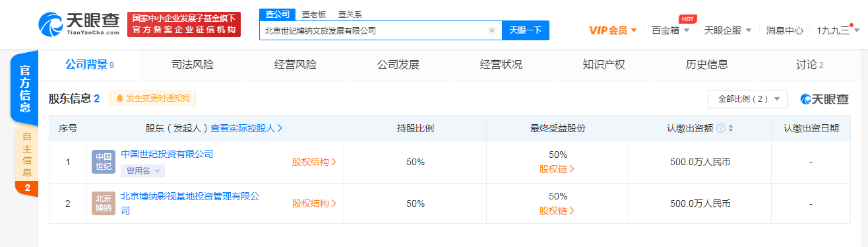
Task: Click the bell icon in change notification
Action: tap(119, 98)
